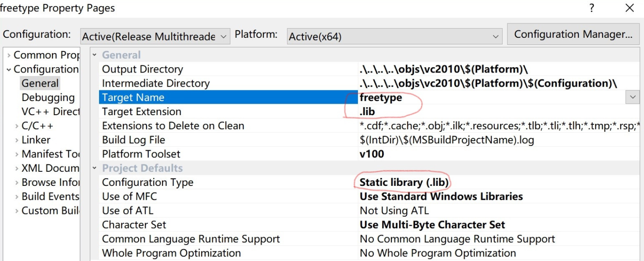
Task: Open the Target Name value dropdown arrow
Action: click(632, 98)
